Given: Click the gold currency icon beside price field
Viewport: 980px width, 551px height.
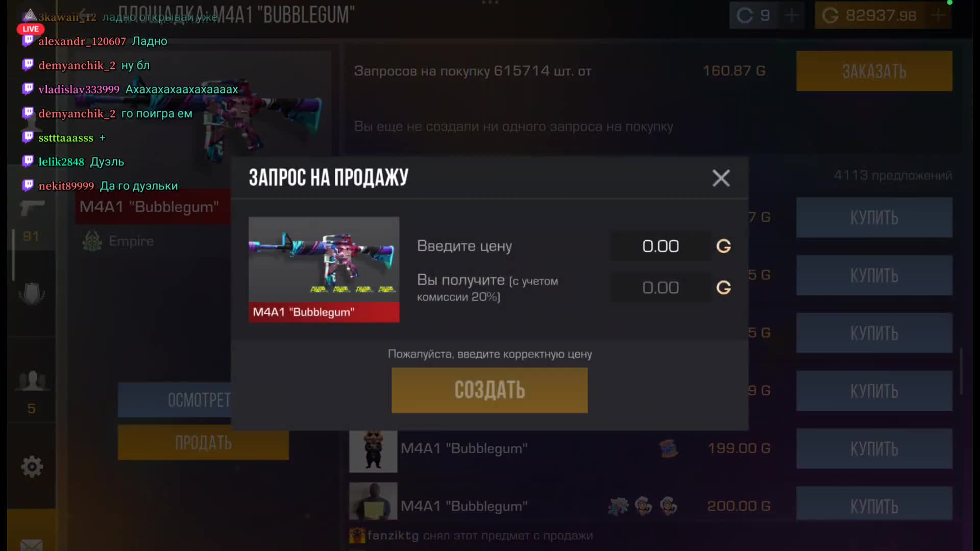Looking at the screenshot, I should pos(724,246).
